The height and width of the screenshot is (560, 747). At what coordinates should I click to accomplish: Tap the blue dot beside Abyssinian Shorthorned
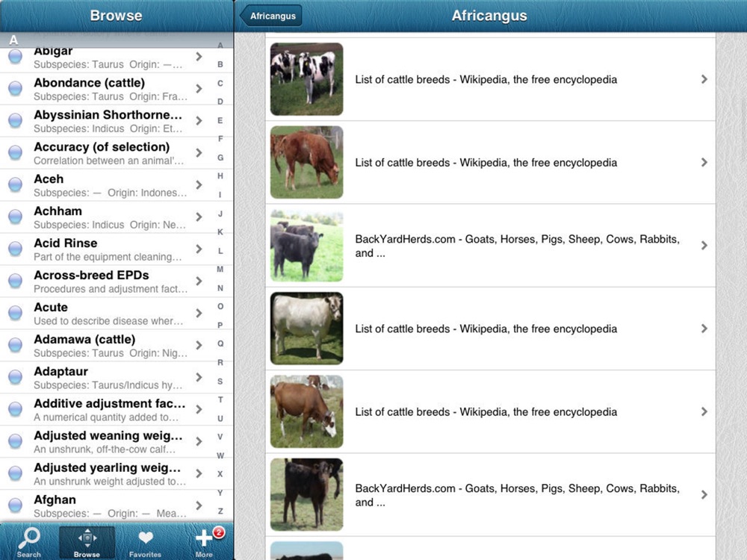(15, 120)
